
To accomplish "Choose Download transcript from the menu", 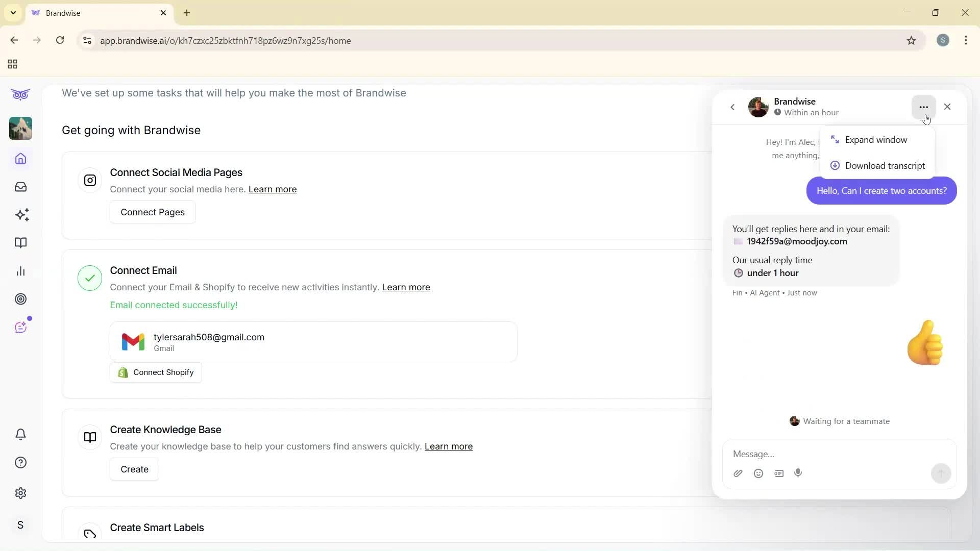I will [885, 165].
